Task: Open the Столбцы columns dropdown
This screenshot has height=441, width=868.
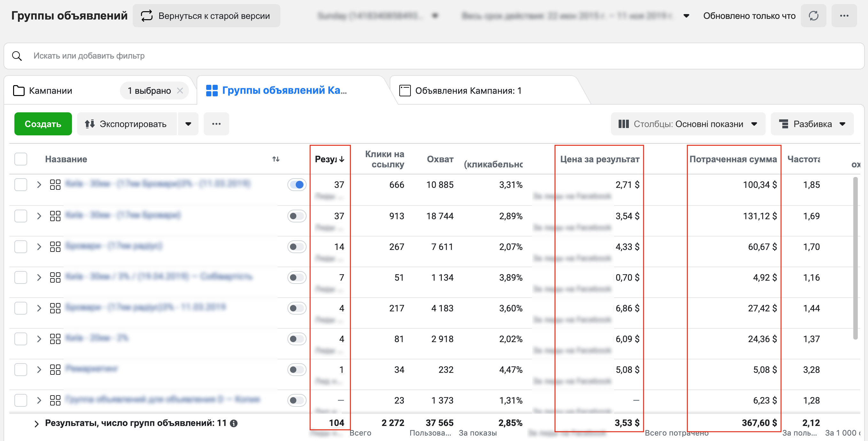Action: pyautogui.click(x=688, y=124)
